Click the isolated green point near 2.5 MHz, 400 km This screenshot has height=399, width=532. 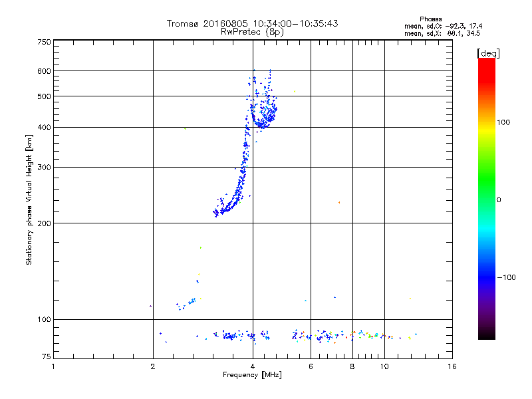tap(185, 129)
